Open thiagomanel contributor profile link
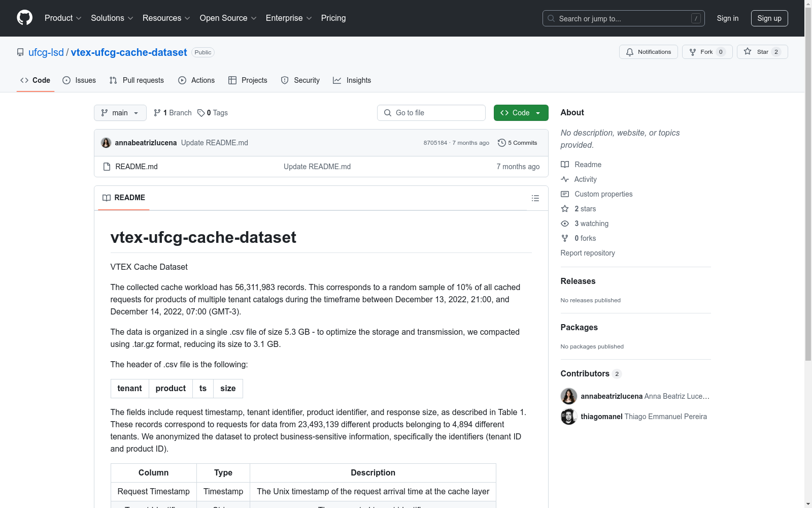This screenshot has height=508, width=812. pos(602,417)
